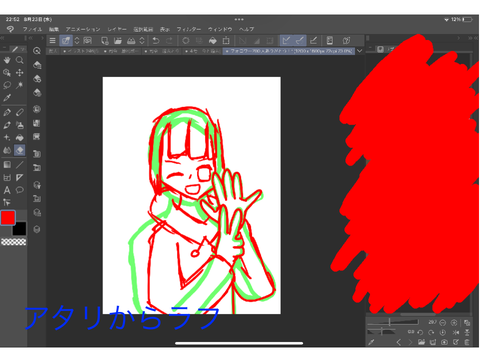Click rotate left button in Navigator
The image size is (480, 360).
420,332
